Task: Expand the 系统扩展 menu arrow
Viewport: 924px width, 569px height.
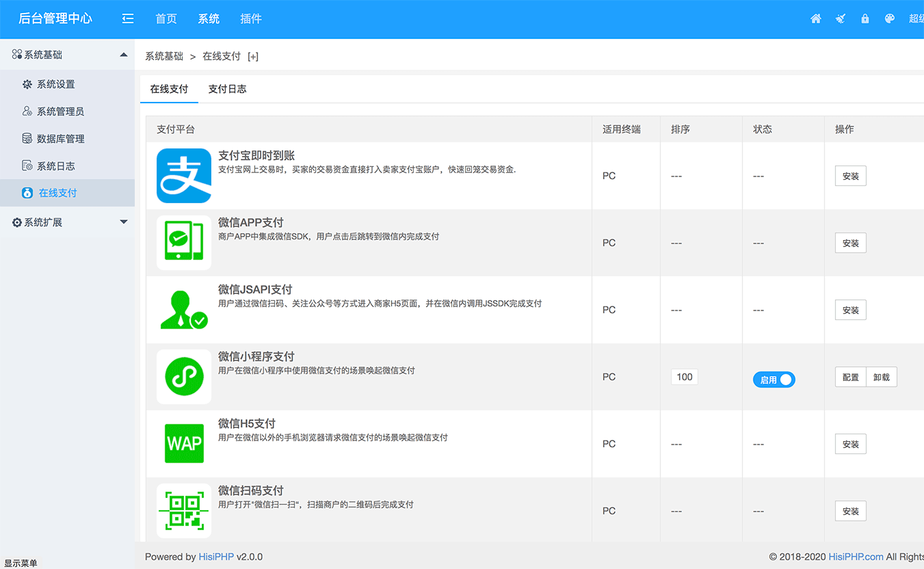Action: (124, 222)
